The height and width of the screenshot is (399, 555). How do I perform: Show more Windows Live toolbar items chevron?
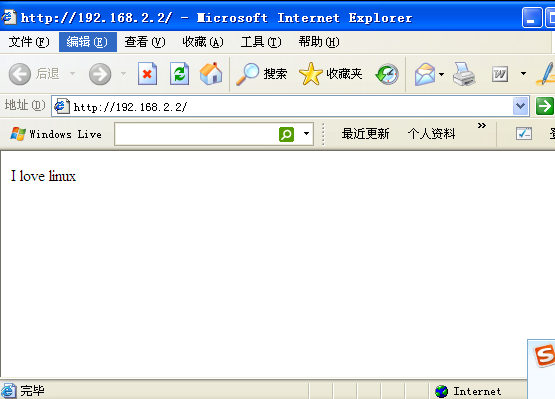(482, 125)
